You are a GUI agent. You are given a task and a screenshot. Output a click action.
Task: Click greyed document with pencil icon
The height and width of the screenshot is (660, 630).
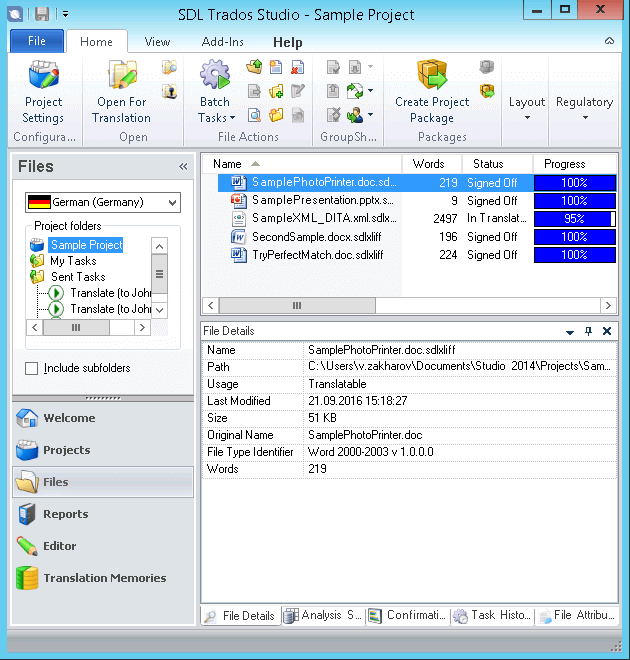298,91
